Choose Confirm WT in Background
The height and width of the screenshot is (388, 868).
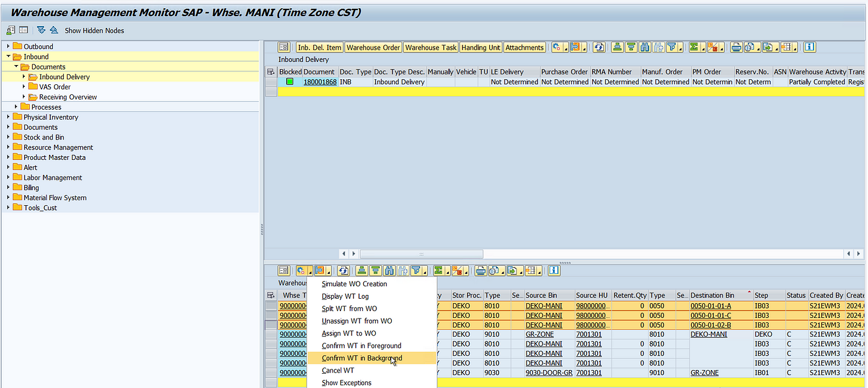coord(361,358)
